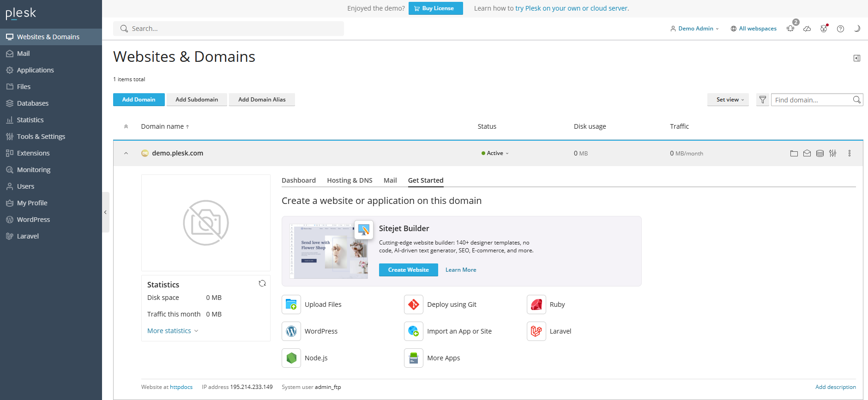Click the Import an App or Site icon
Screen dimensions: 868x400
point(414,331)
